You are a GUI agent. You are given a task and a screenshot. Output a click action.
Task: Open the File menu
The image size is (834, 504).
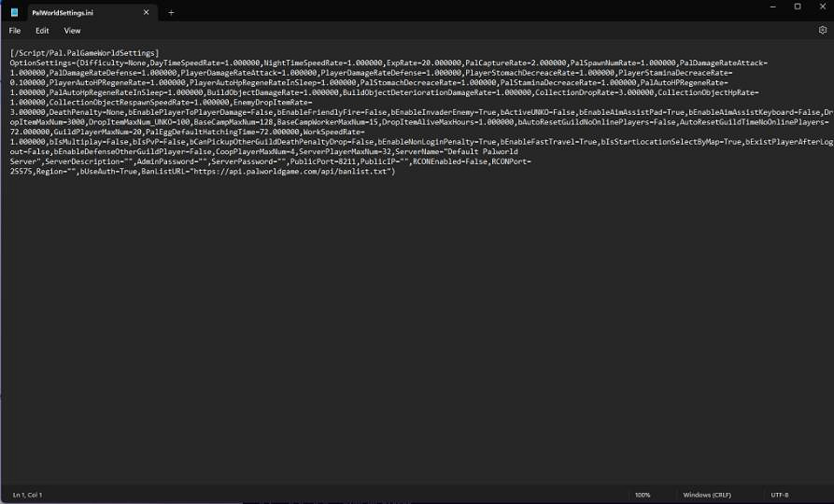click(15, 31)
